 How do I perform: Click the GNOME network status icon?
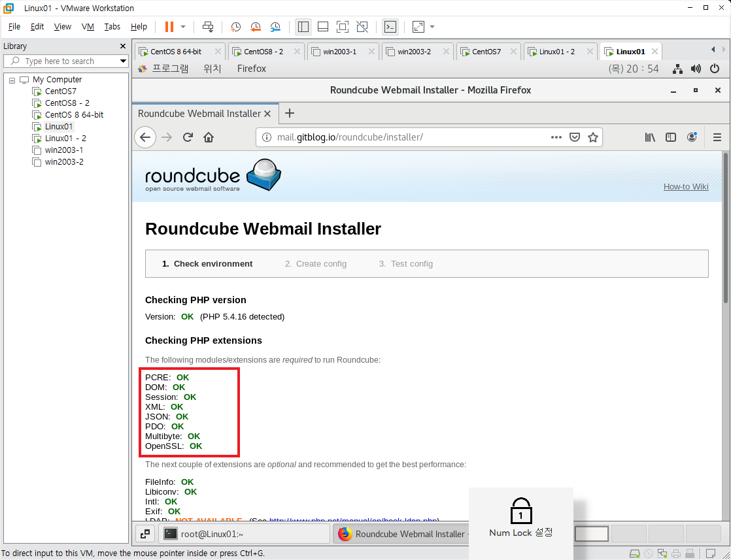click(x=677, y=69)
